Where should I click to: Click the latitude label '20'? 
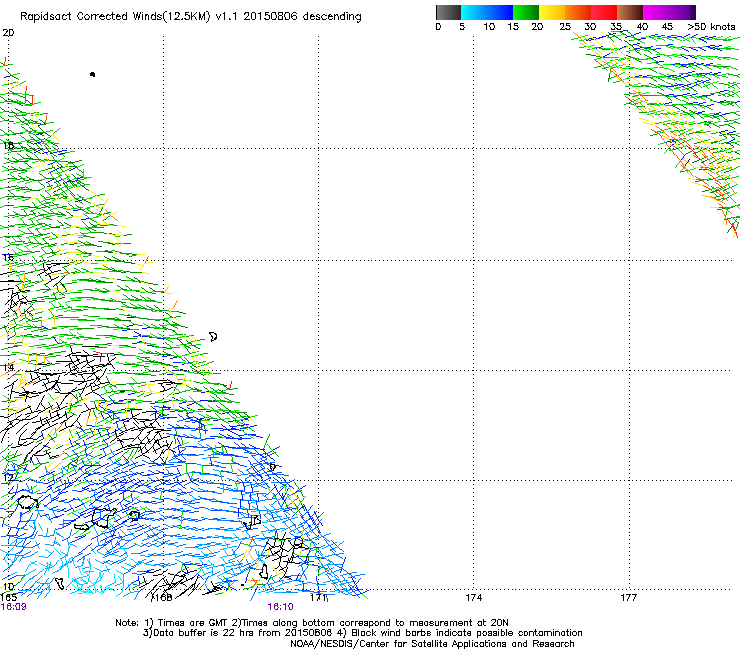coord(8,33)
